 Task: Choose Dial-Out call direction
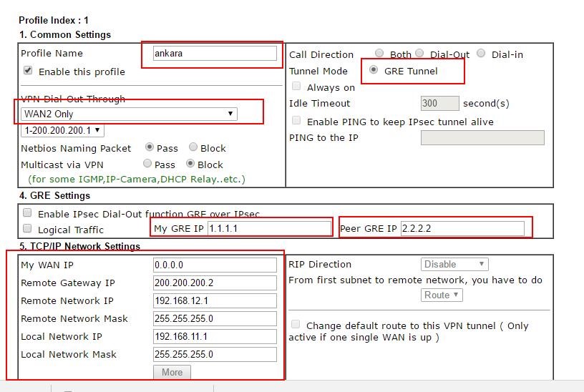click(419, 54)
